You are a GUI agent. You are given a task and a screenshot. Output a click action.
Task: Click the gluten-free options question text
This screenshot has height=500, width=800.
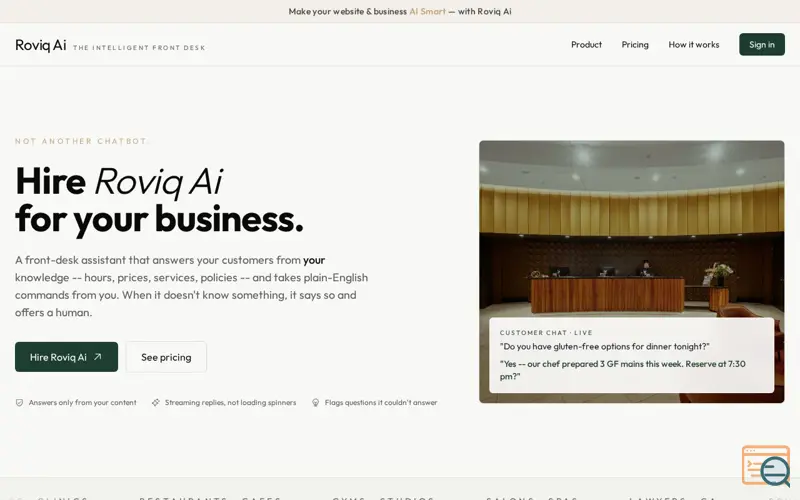[x=605, y=346]
